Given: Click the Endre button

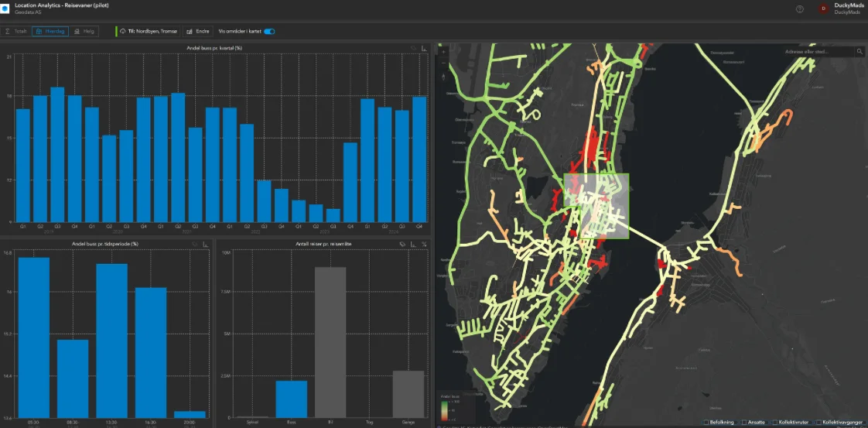Looking at the screenshot, I should pos(197,32).
